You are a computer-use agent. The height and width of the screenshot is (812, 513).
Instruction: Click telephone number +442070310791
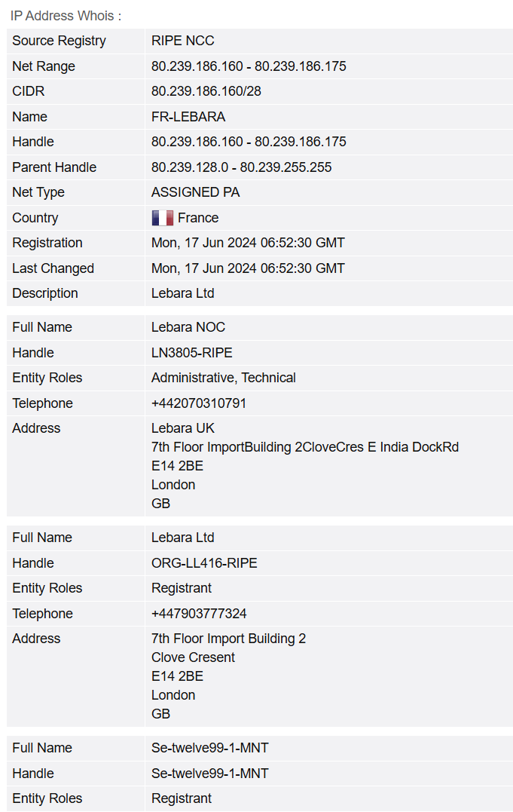[199, 403]
